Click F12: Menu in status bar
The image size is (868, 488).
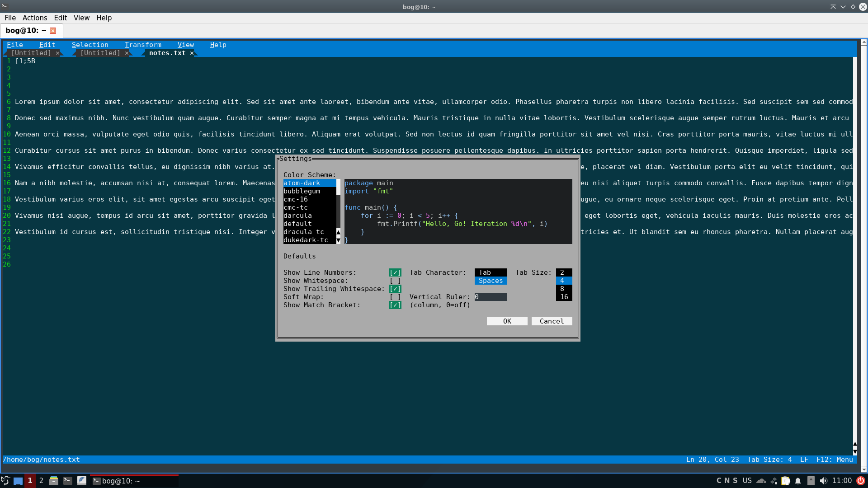click(x=835, y=460)
